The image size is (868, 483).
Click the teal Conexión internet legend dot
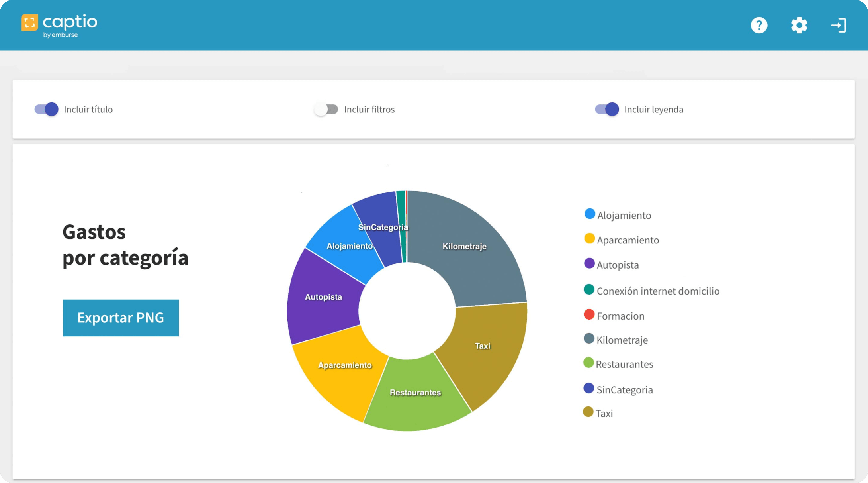coord(589,289)
